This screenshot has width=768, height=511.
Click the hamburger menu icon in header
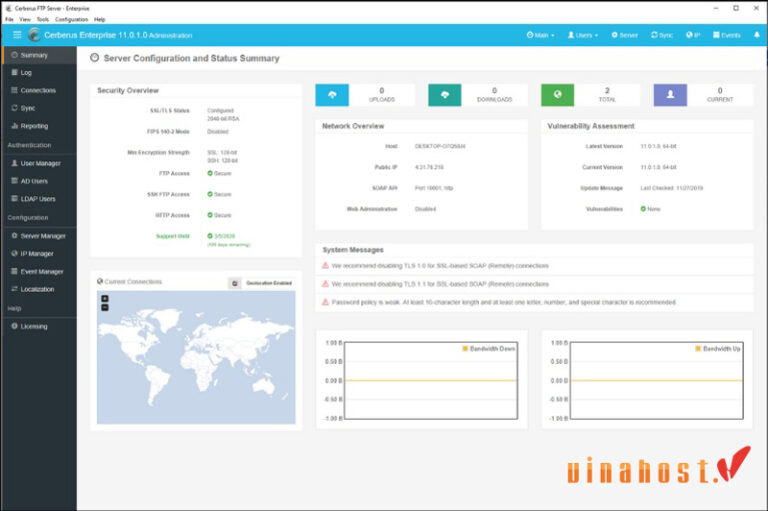17,35
